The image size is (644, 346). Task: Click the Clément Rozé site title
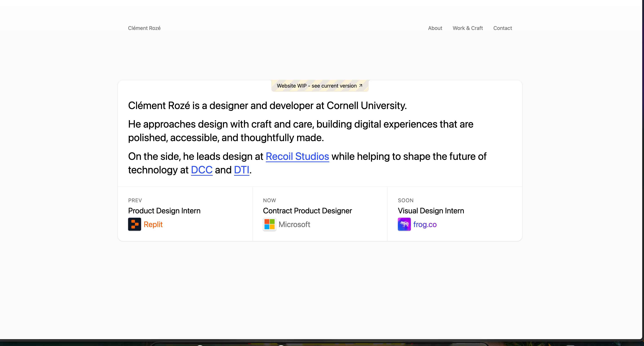point(144,28)
